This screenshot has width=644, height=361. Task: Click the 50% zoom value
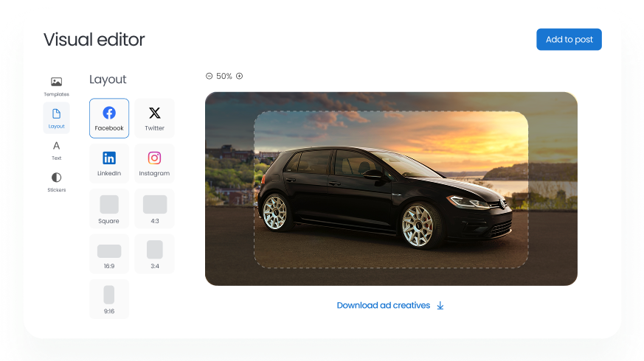point(224,76)
